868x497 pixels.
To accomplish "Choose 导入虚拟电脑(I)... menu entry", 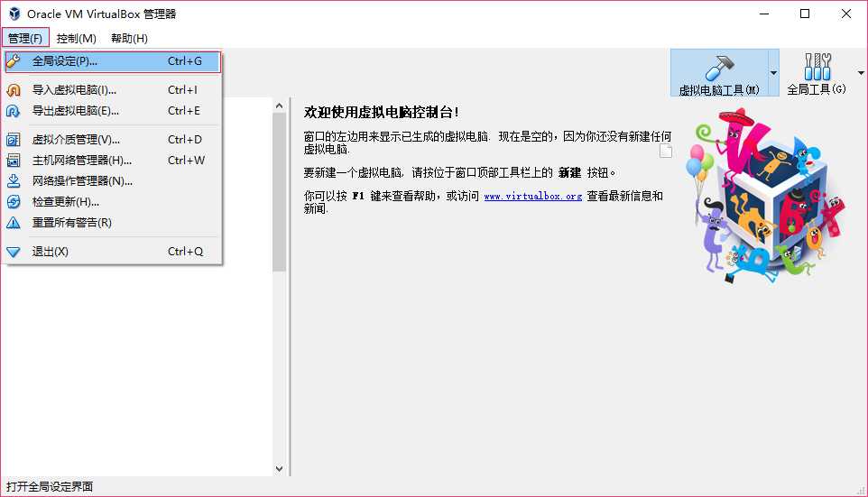I will 113,89.
